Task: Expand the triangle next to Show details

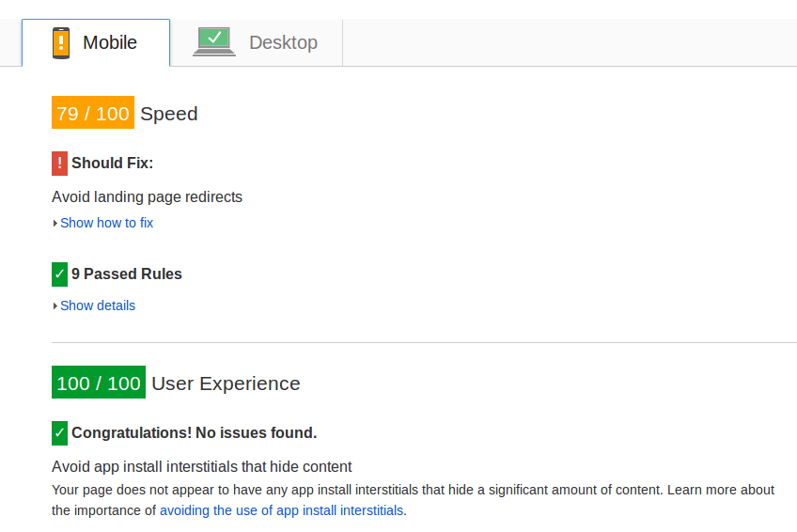Action: 55,305
